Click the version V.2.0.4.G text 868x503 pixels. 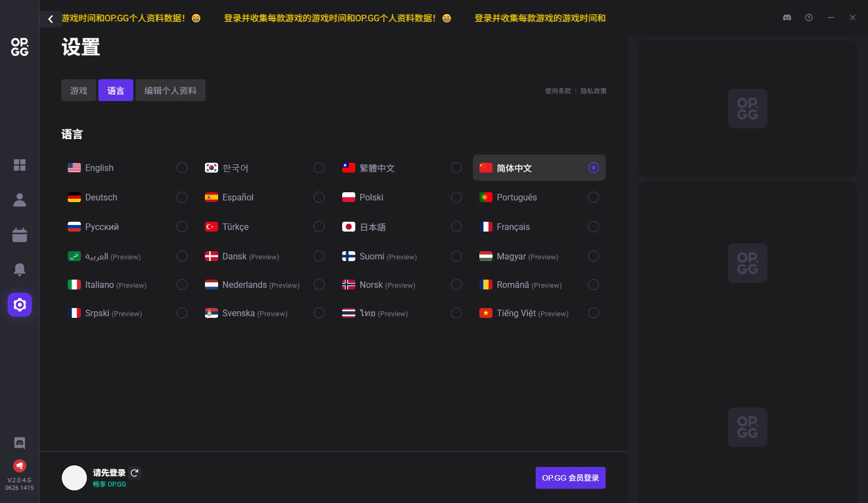click(x=20, y=481)
